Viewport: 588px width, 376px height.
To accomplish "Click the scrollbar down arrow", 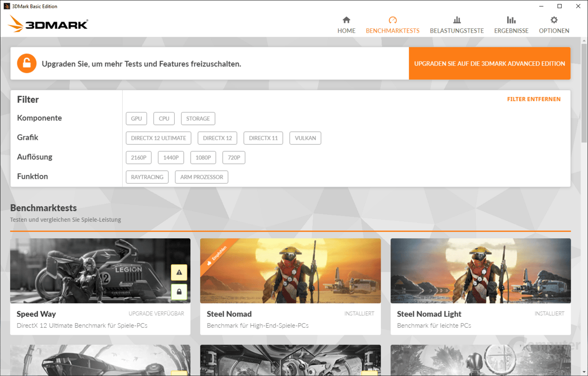I will [584, 372].
